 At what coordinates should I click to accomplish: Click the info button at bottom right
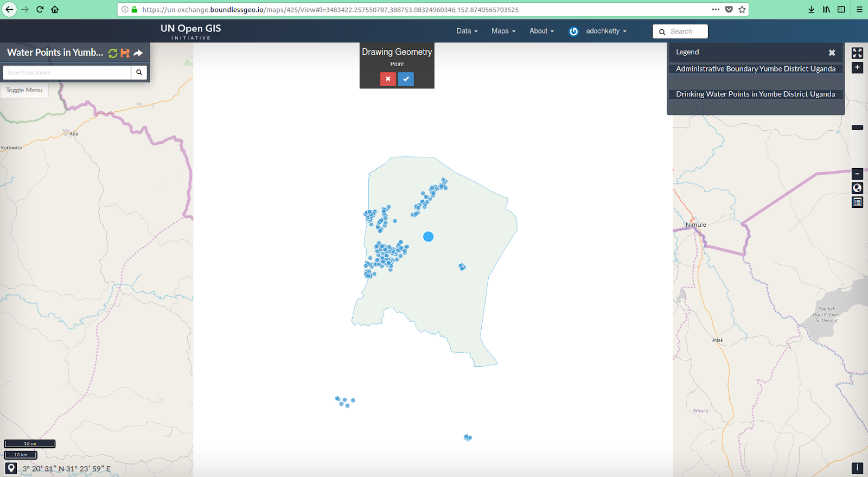(857, 467)
